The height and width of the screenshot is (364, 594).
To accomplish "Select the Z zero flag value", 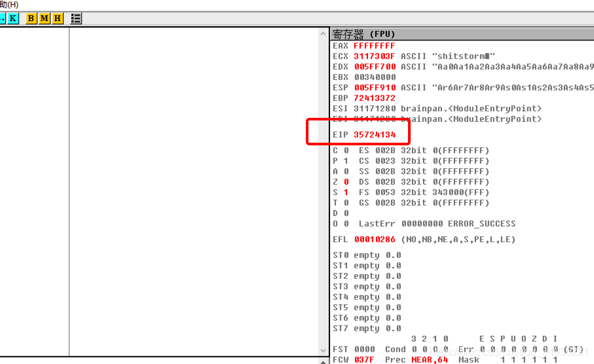I will pos(346,182).
